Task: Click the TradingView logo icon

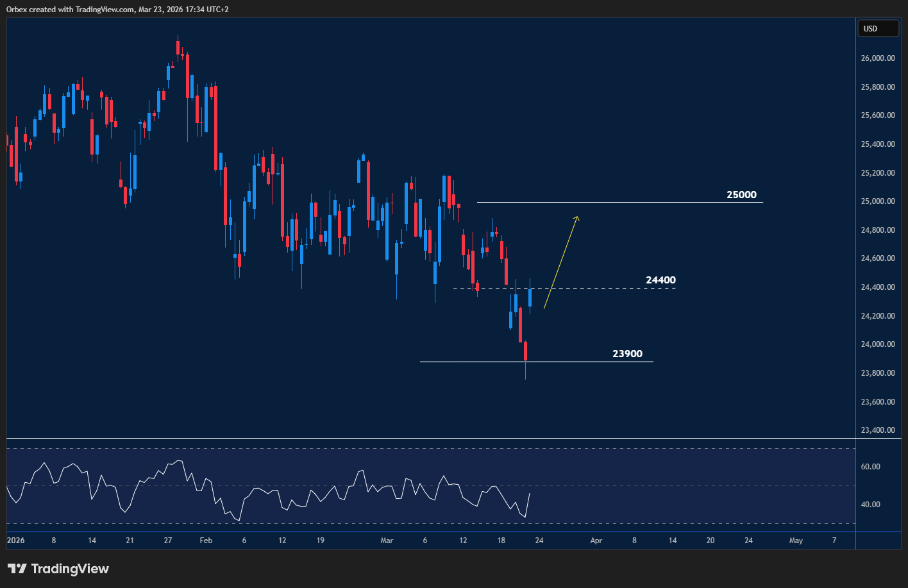Action: point(17,569)
